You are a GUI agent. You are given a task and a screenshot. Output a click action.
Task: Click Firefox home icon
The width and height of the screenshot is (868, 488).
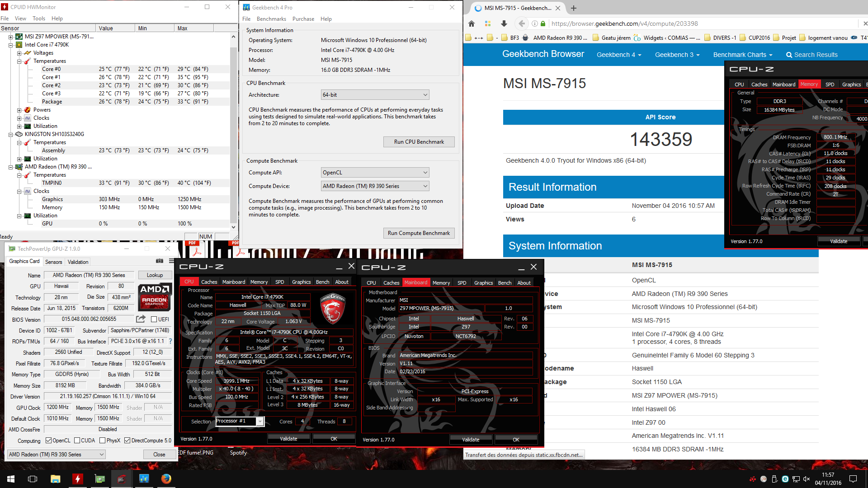472,23
